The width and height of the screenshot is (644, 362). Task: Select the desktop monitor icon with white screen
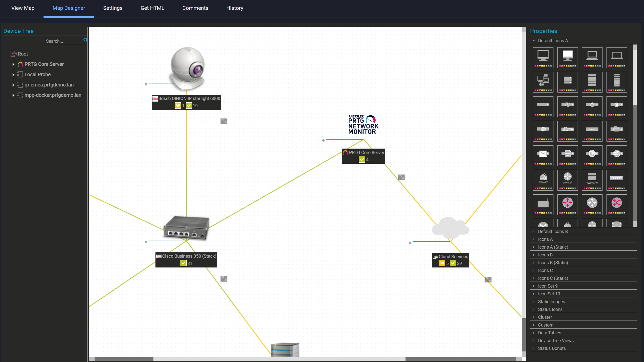(x=568, y=58)
